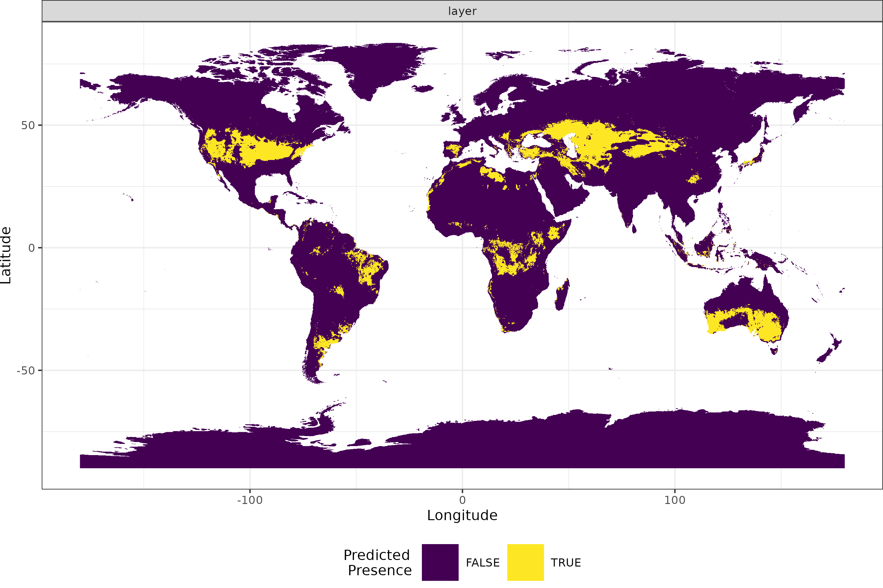This screenshot has height=588, width=883.
Task: Click the -100 longitude tick label
Action: pos(250,500)
